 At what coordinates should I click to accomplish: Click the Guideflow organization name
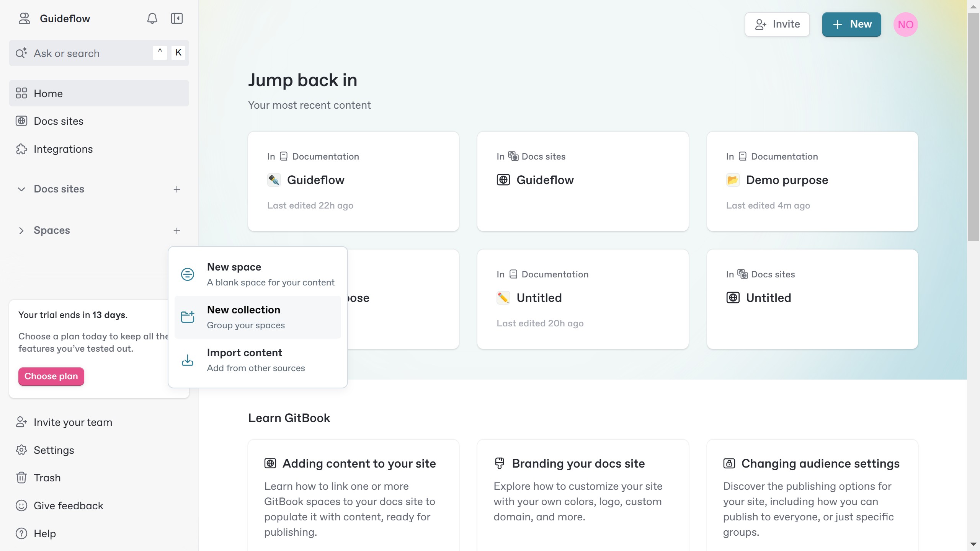pos(65,18)
